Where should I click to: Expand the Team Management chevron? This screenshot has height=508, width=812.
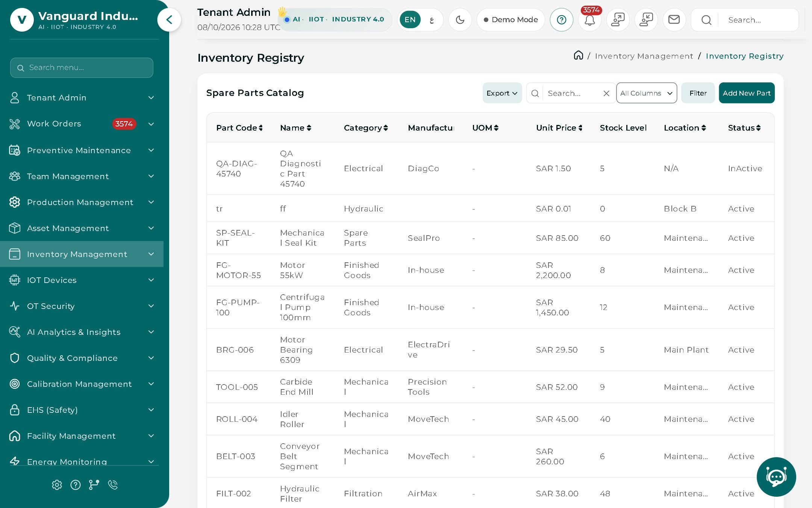coord(151,176)
